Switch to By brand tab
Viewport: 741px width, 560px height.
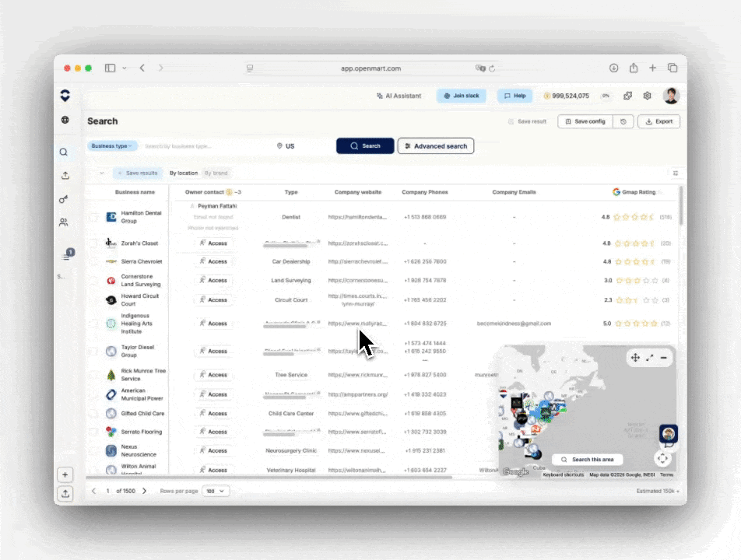[216, 173]
